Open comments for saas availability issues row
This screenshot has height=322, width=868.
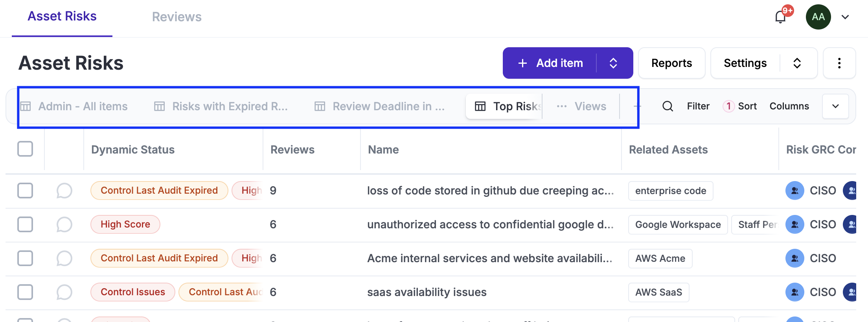coord(64,292)
